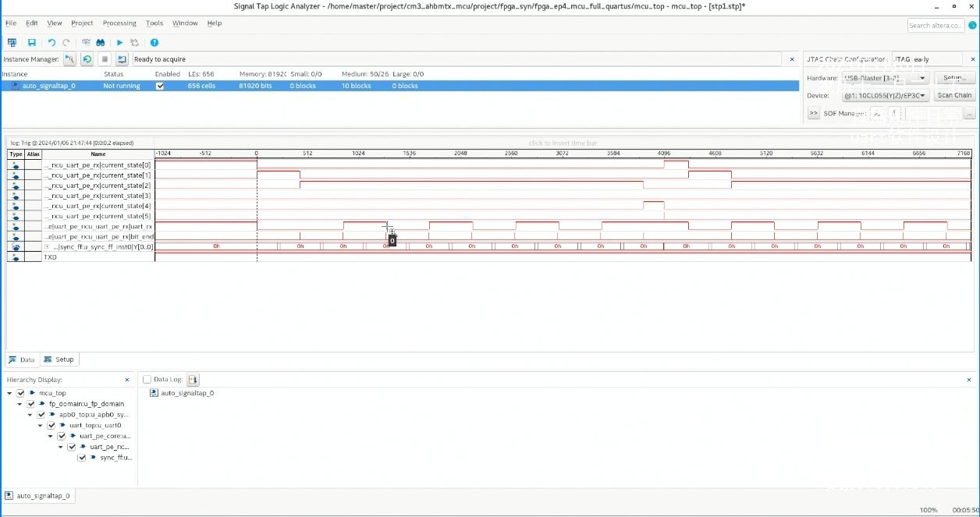
Task: Open the find binoculars tool
Action: pos(101,43)
